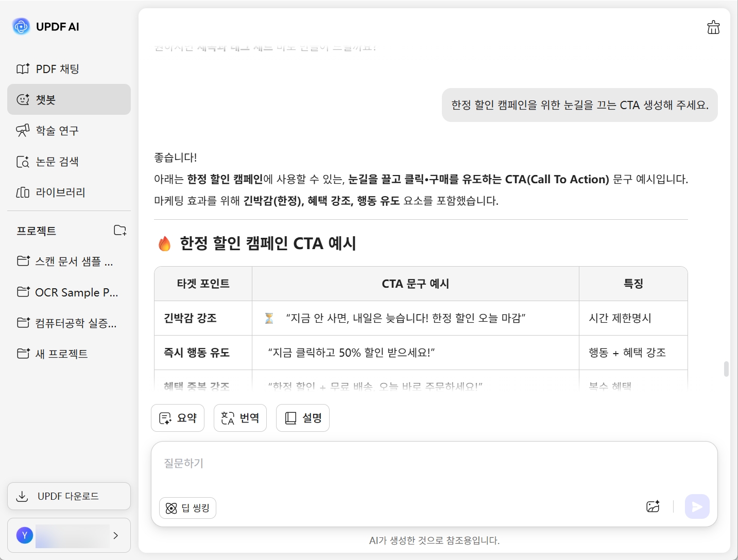This screenshot has width=738, height=560.
Task: Click the user avatar Y icon
Action: point(25,535)
